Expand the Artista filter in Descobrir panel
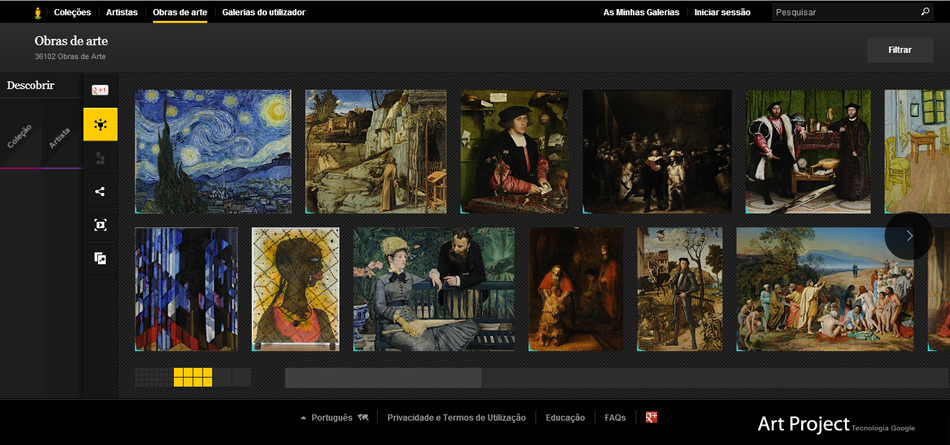The height and width of the screenshot is (445, 950). (60, 136)
